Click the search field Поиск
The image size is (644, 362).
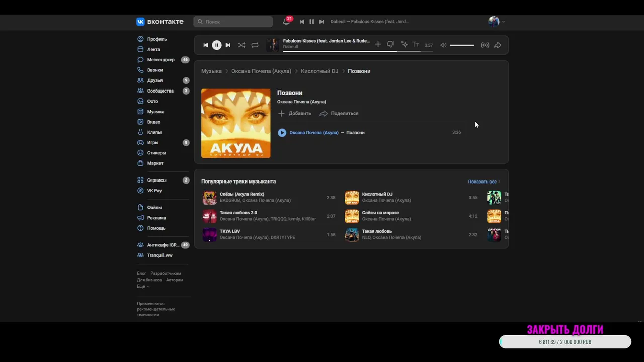[233, 22]
